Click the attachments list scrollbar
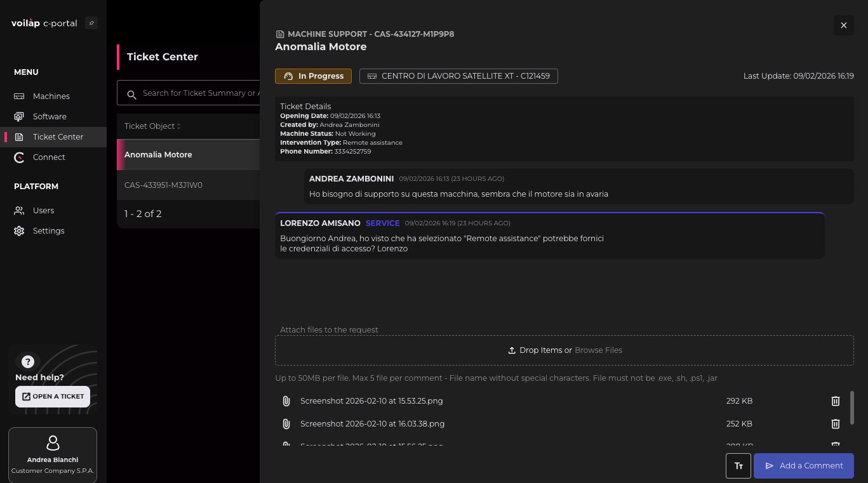 pyautogui.click(x=851, y=408)
